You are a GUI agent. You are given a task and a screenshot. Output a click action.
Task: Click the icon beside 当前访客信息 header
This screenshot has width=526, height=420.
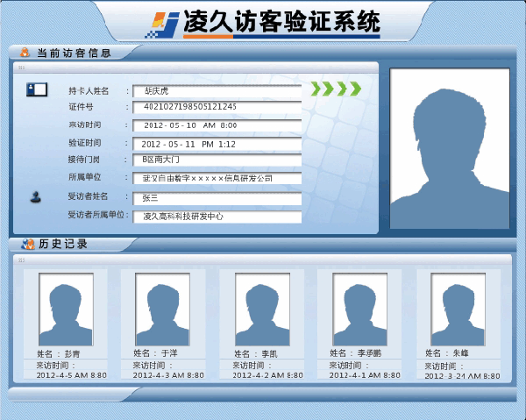point(25,53)
